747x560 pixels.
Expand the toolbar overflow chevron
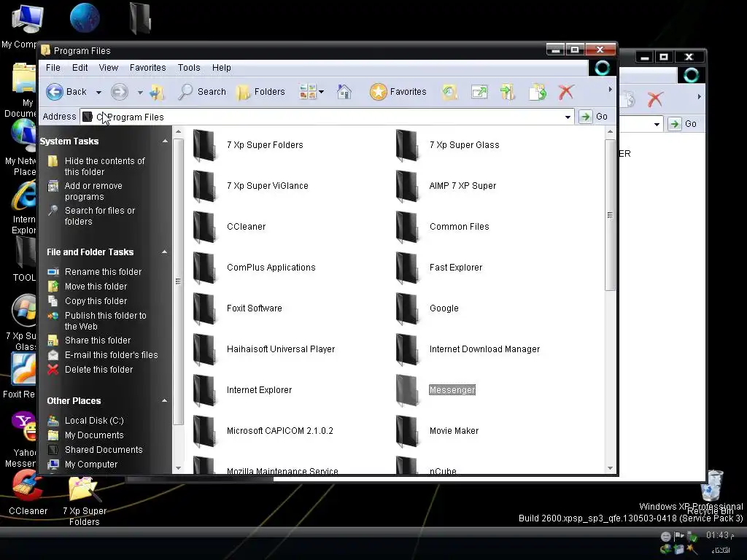[610, 90]
